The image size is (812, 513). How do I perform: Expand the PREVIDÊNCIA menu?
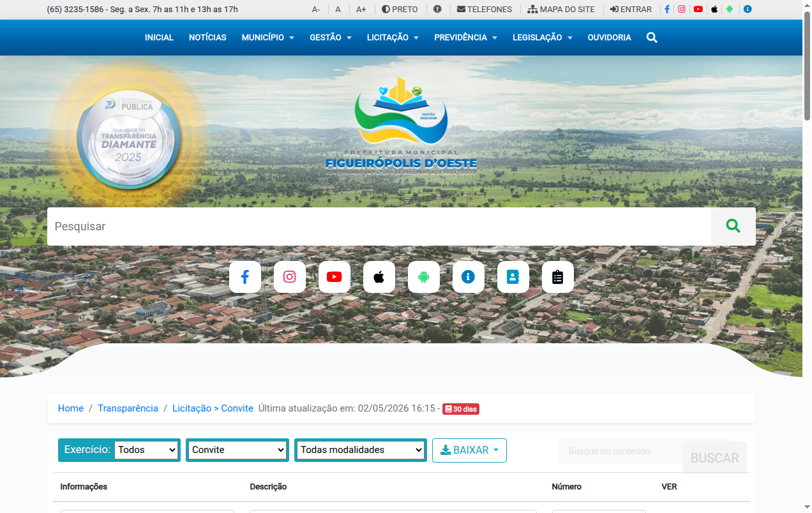pos(465,38)
